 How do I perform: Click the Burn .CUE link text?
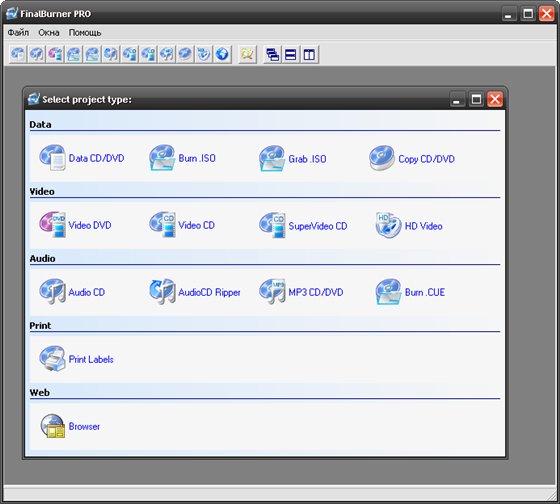pos(425,293)
